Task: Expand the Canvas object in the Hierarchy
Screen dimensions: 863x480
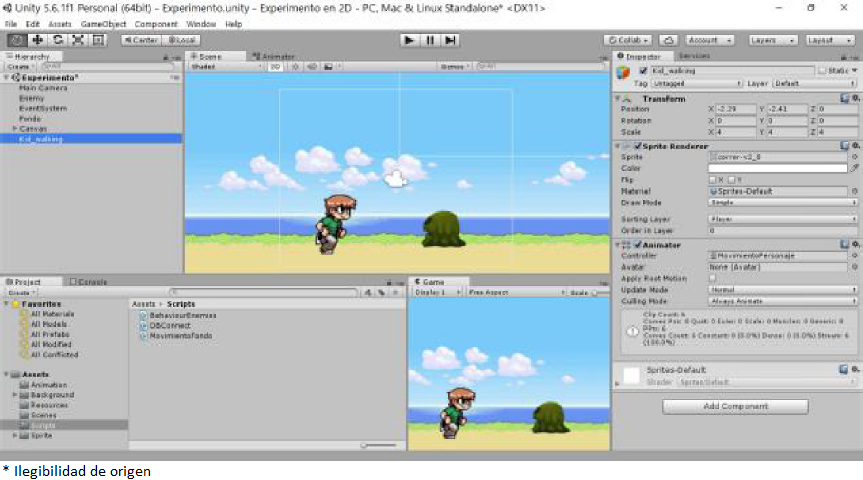Action: (14, 129)
